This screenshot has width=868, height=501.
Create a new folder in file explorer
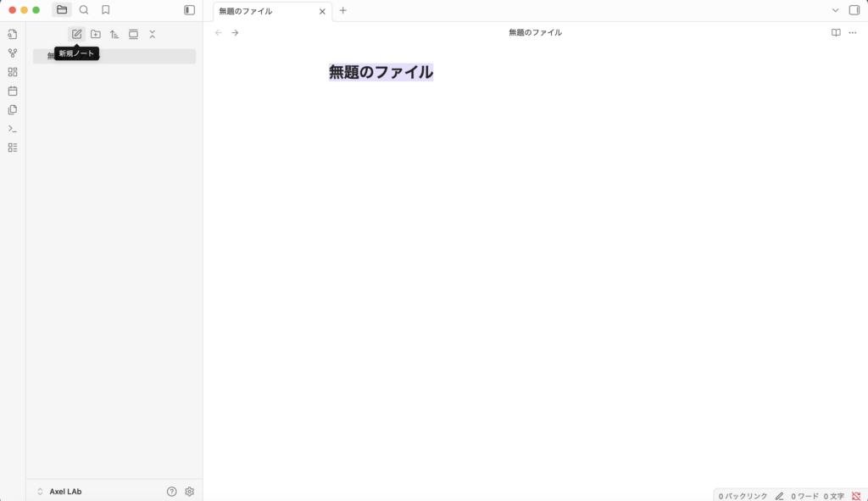[x=96, y=34]
